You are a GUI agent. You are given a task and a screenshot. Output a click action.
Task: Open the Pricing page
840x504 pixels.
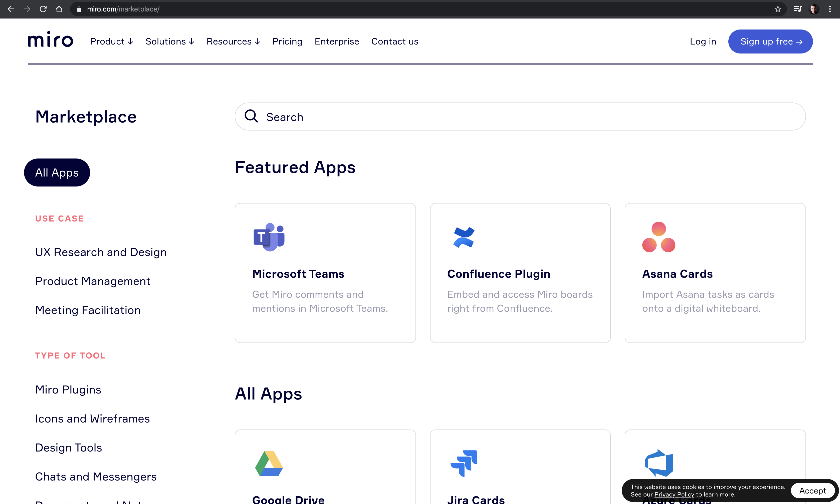coord(287,41)
